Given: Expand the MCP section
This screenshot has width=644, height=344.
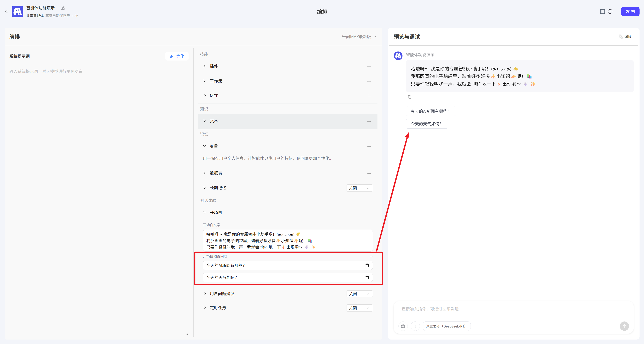Looking at the screenshot, I should pos(205,96).
